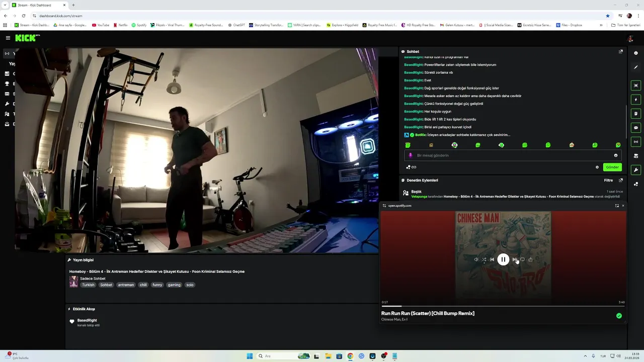Click the lightning bolt icon in right rail
The image size is (644, 362).
(636, 100)
